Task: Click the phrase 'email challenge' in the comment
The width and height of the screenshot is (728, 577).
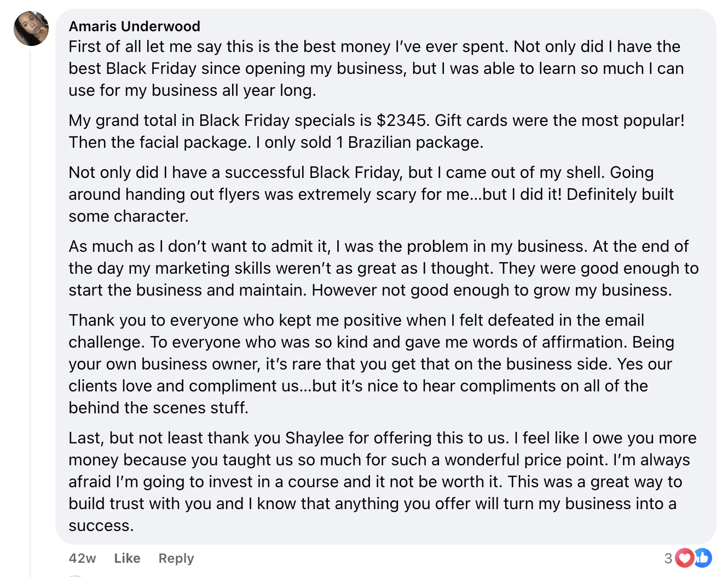Action: point(356,331)
